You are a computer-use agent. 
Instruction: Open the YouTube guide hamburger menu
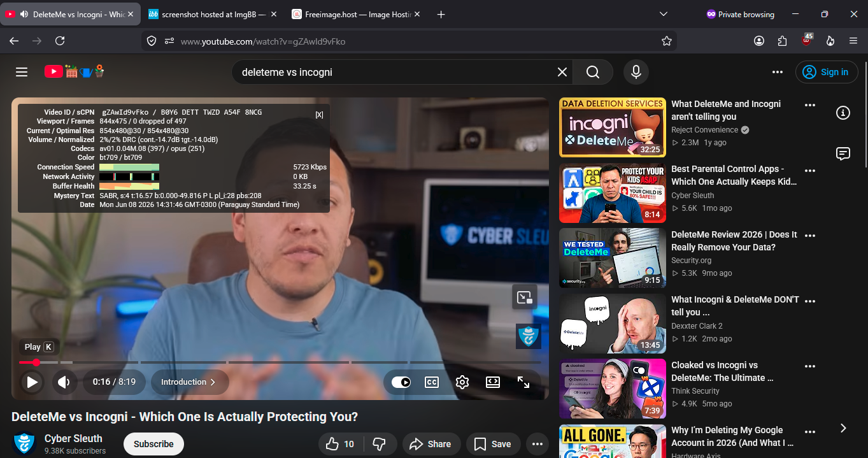click(x=22, y=72)
